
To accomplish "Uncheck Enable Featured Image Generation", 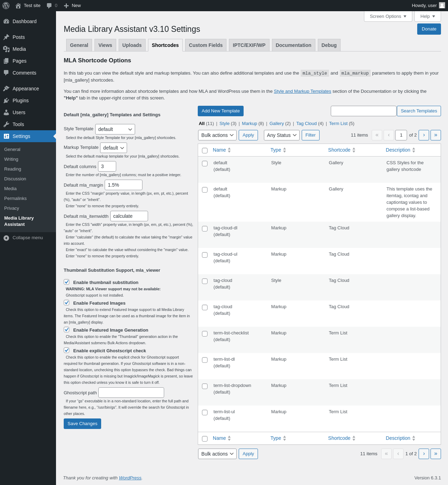I will coord(66,330).
